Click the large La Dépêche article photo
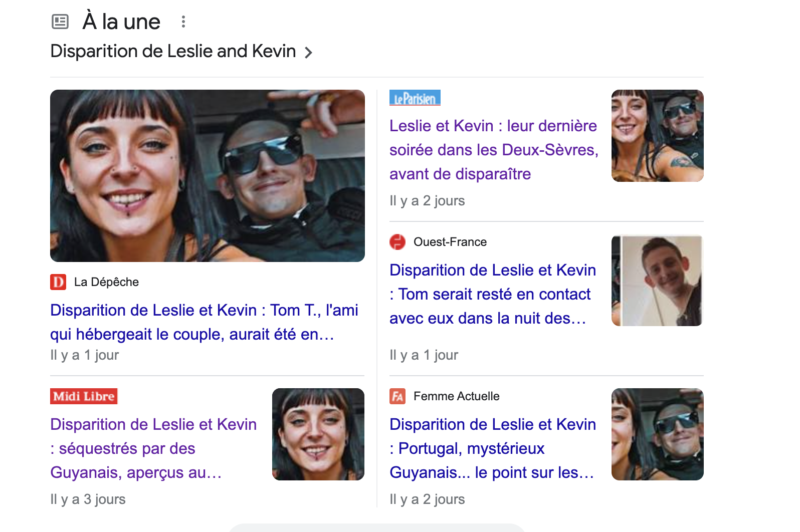800x532 pixels. pos(208,176)
